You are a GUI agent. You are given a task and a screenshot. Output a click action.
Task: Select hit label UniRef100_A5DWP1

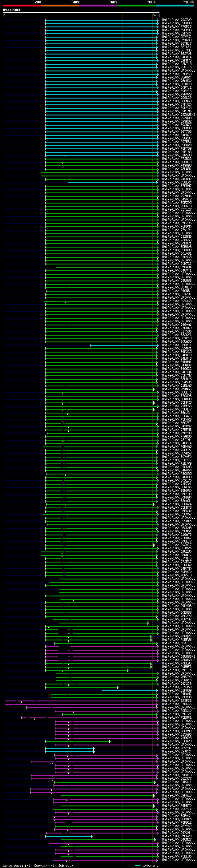pos(177,717)
